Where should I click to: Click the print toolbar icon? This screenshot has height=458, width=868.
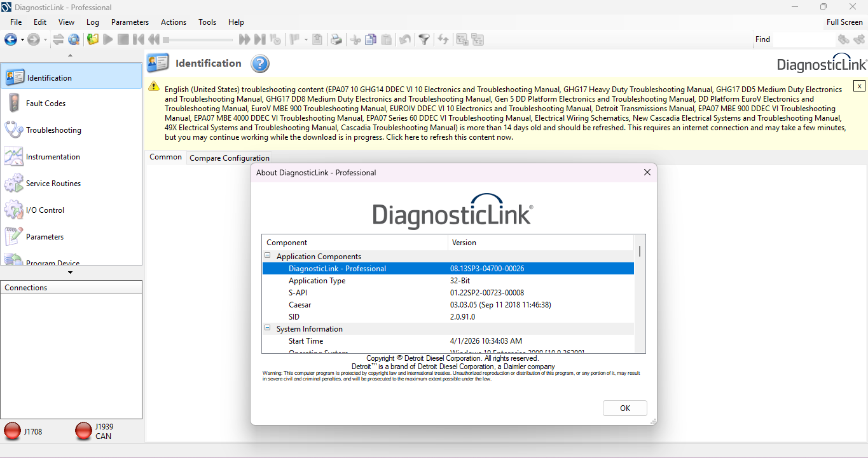(336, 39)
